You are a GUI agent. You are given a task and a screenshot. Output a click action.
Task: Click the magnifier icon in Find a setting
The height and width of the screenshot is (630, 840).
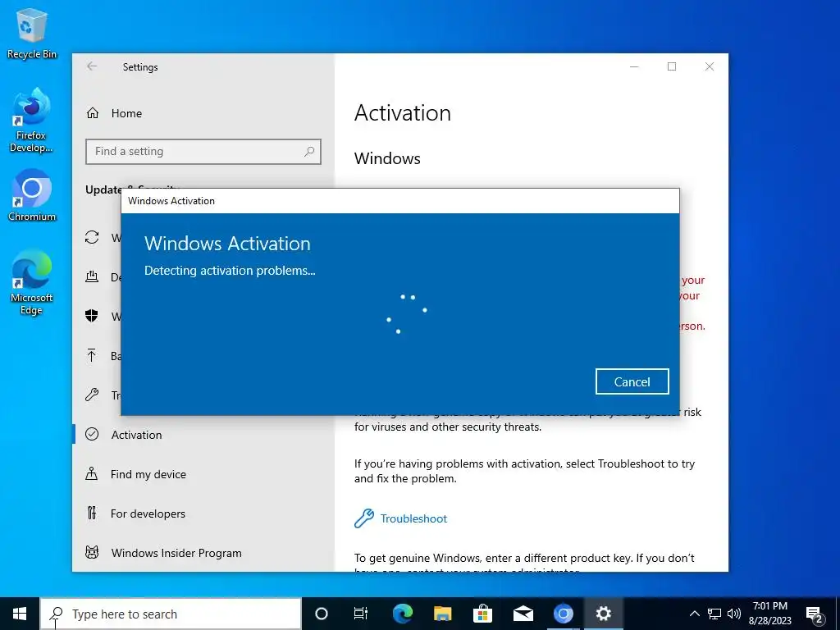[x=309, y=152]
